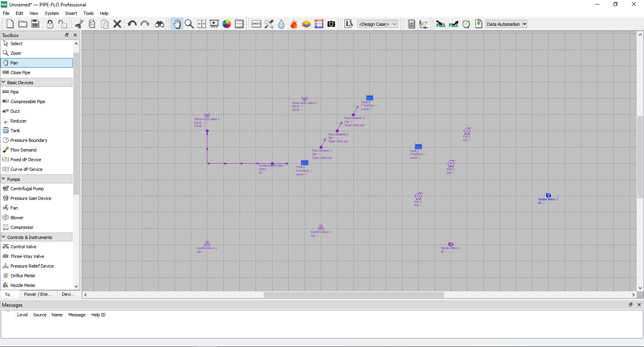Open the UNITS settings icon
The height and width of the screenshot is (347, 644).
(256, 24)
